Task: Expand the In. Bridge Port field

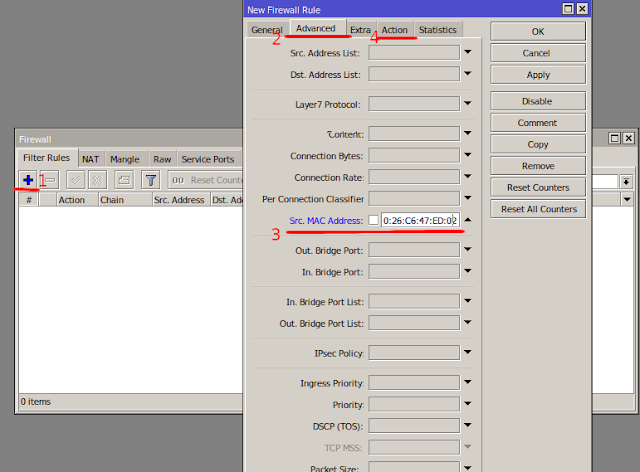Action: (468, 271)
